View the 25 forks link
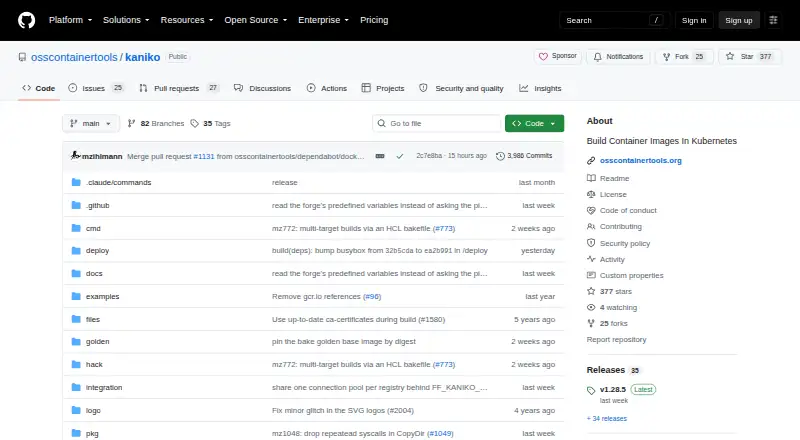This screenshot has height=440, width=800. (607, 323)
